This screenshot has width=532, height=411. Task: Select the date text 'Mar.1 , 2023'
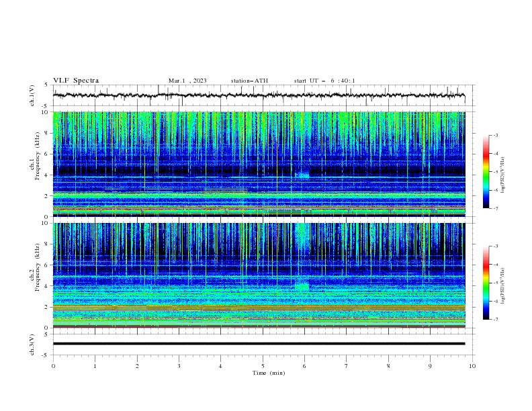tap(187, 81)
